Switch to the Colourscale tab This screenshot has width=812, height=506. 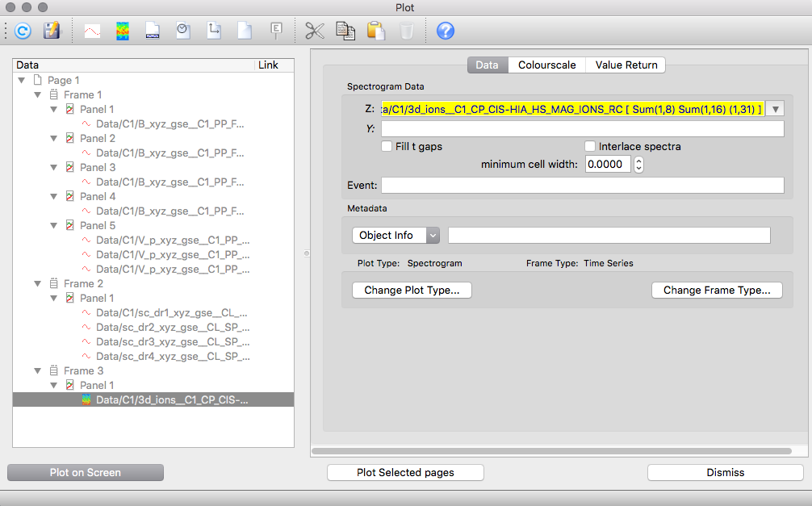(546, 65)
